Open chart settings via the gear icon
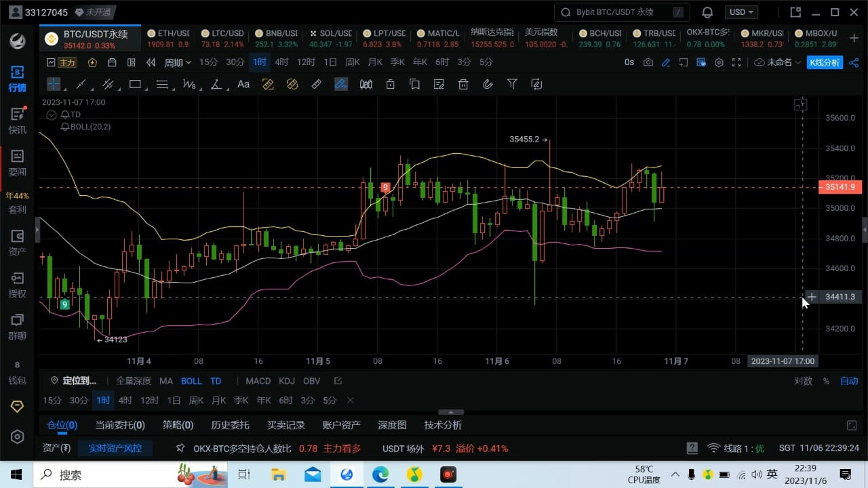Viewport: 868px width, 488px height. pos(718,62)
